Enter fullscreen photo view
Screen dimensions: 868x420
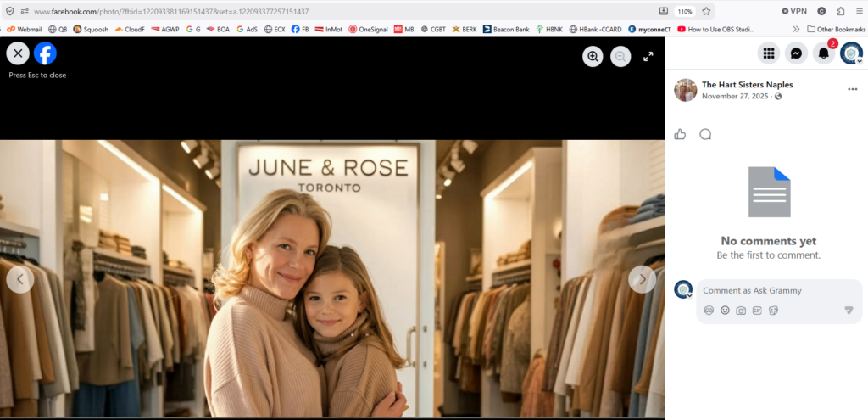click(648, 57)
